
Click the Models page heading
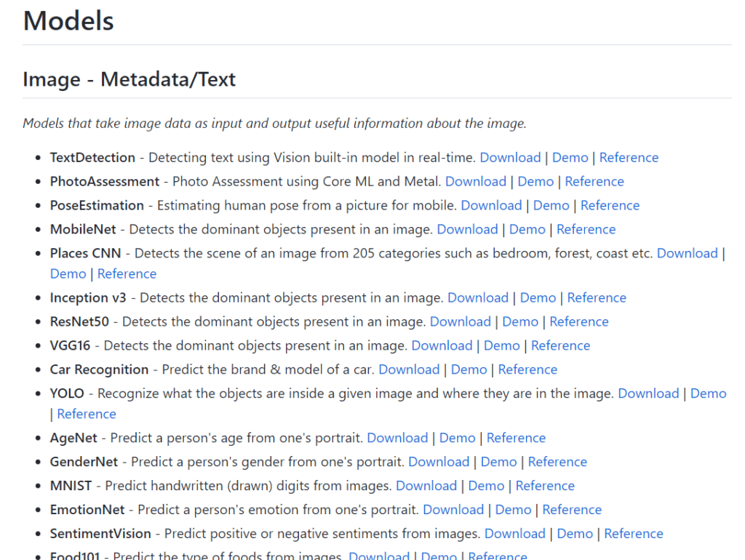click(x=68, y=21)
